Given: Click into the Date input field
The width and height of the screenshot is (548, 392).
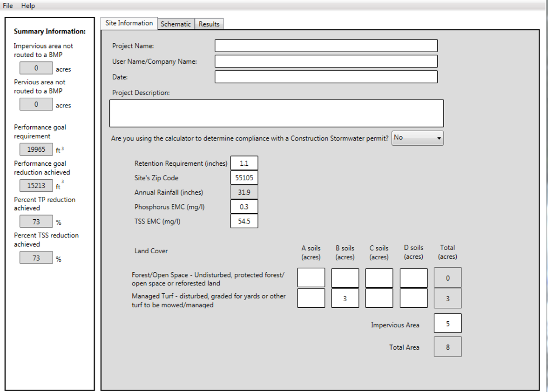Looking at the screenshot, I should [x=326, y=77].
